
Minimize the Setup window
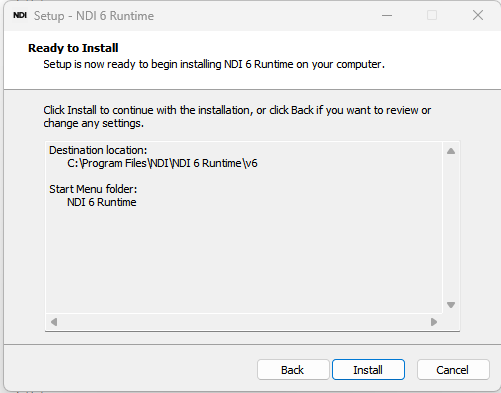[x=387, y=15]
